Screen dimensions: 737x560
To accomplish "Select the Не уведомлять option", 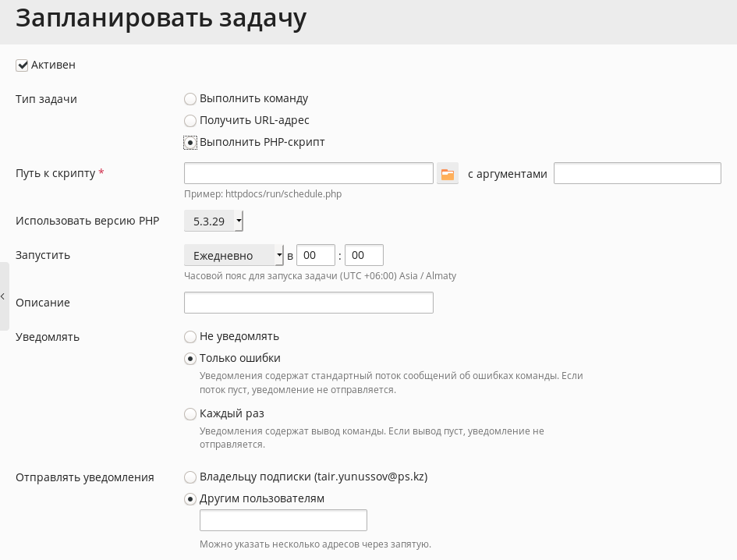I will click(x=190, y=337).
